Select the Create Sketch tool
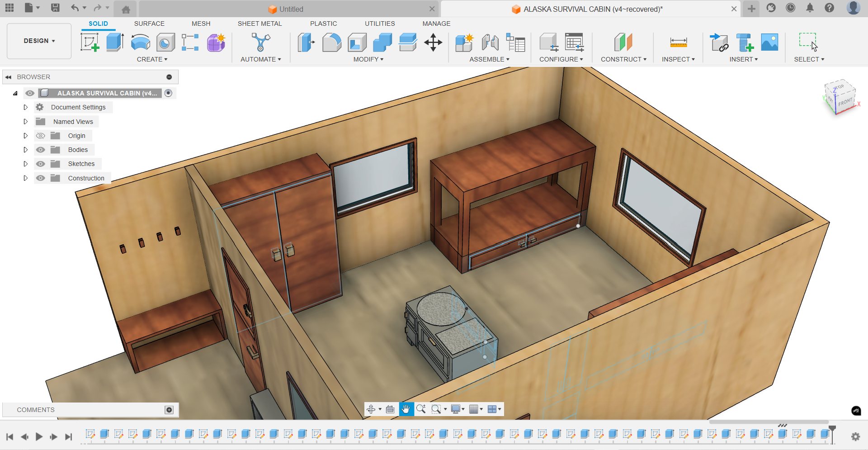 pyautogui.click(x=90, y=43)
